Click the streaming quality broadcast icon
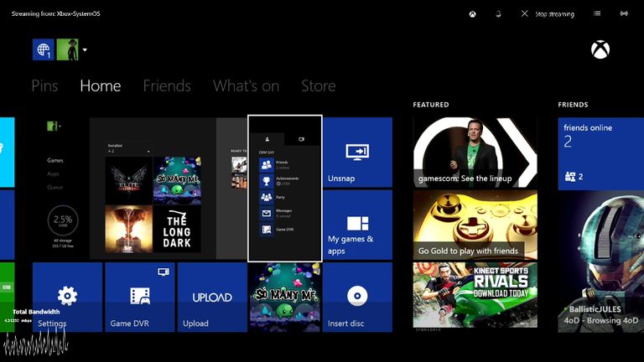The height and width of the screenshot is (362, 644). [x=624, y=13]
